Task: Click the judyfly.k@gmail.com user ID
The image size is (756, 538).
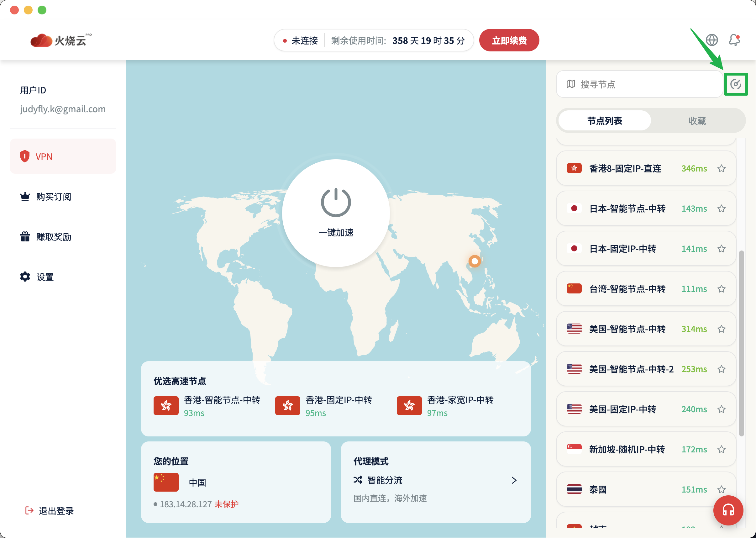Action: [63, 109]
